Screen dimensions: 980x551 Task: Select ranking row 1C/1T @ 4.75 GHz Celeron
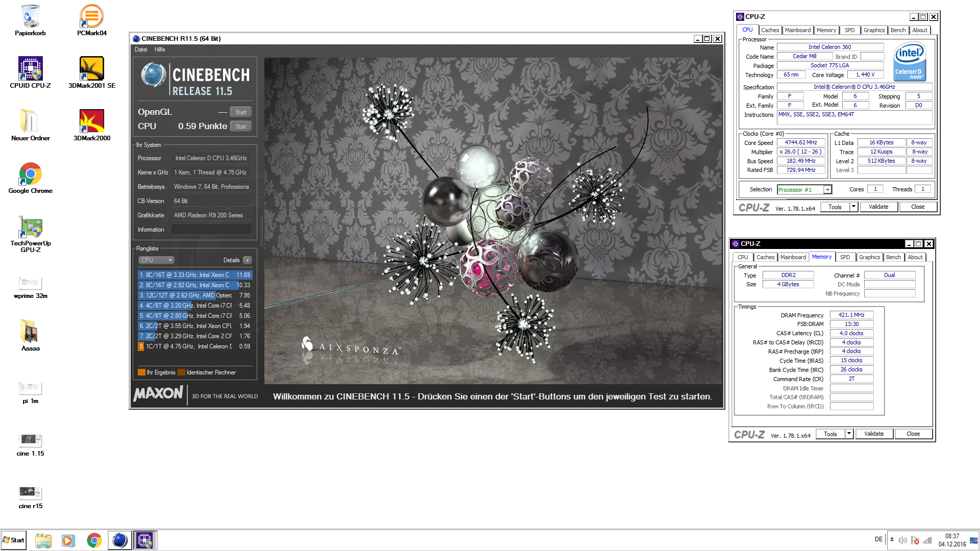click(195, 346)
